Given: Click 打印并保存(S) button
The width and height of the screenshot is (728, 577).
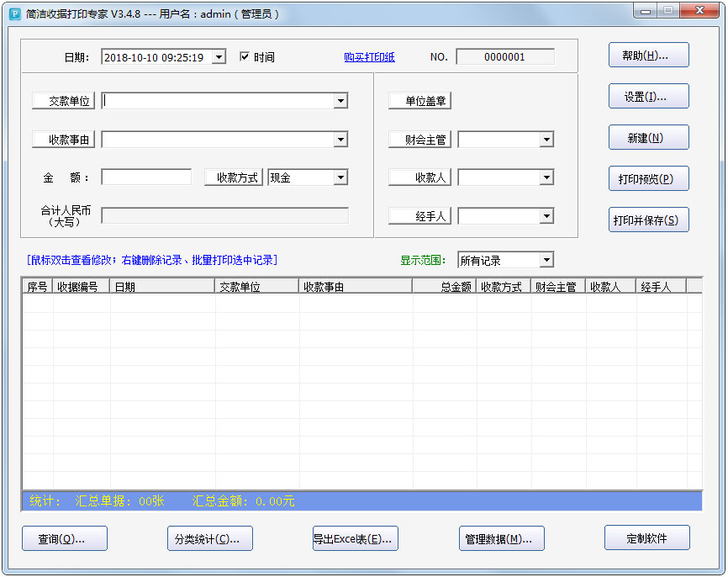Looking at the screenshot, I should 649,220.
